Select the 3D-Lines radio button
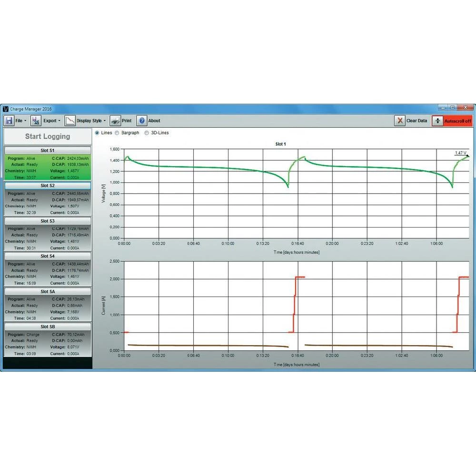This screenshot has height=476, width=476. pos(147,133)
